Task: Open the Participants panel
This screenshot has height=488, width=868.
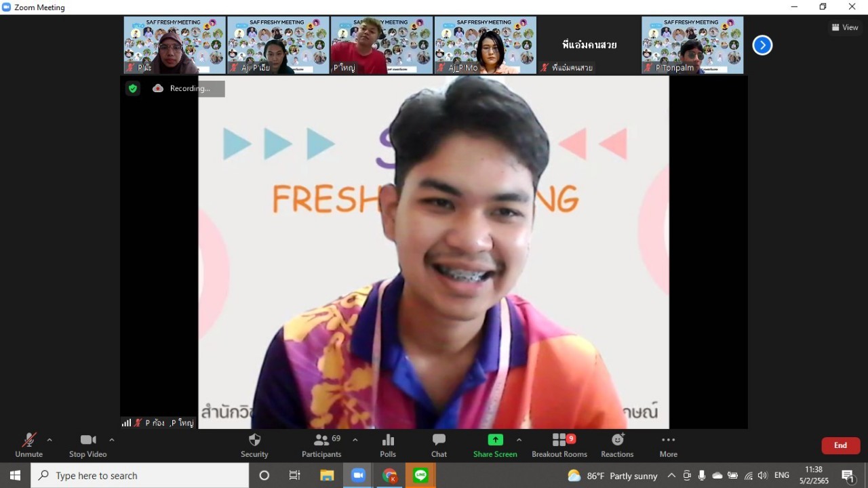Action: point(322,445)
